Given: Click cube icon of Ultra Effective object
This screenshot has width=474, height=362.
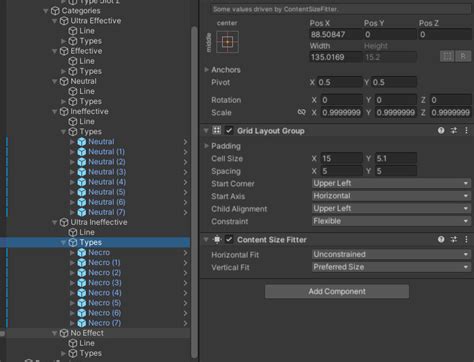Looking at the screenshot, I should (x=64, y=21).
